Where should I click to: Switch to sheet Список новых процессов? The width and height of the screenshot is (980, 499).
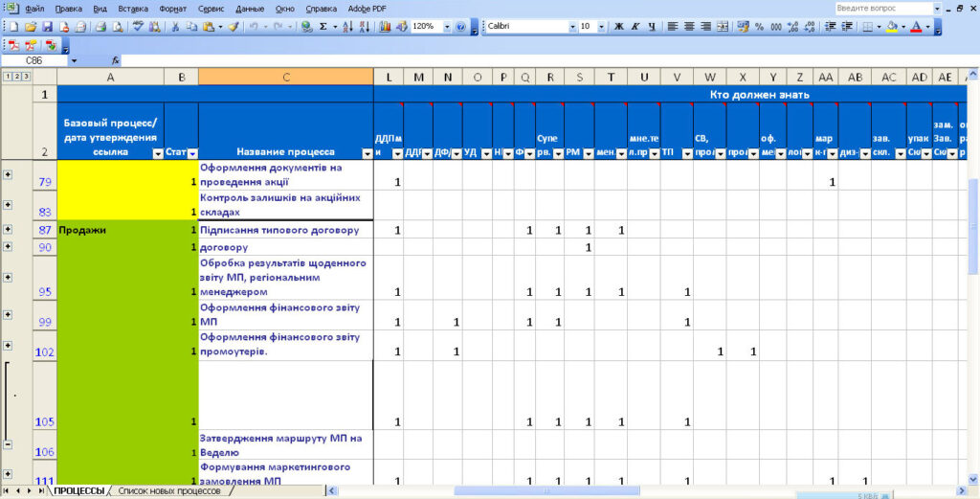[x=169, y=491]
